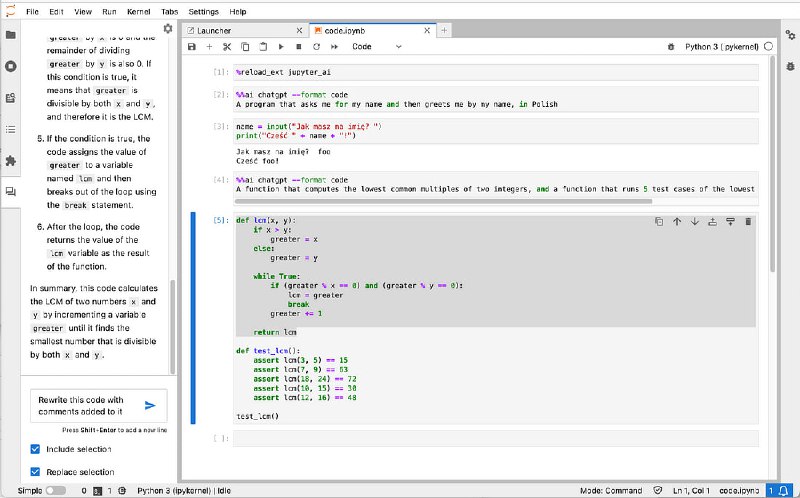Open the View menu

click(x=83, y=11)
